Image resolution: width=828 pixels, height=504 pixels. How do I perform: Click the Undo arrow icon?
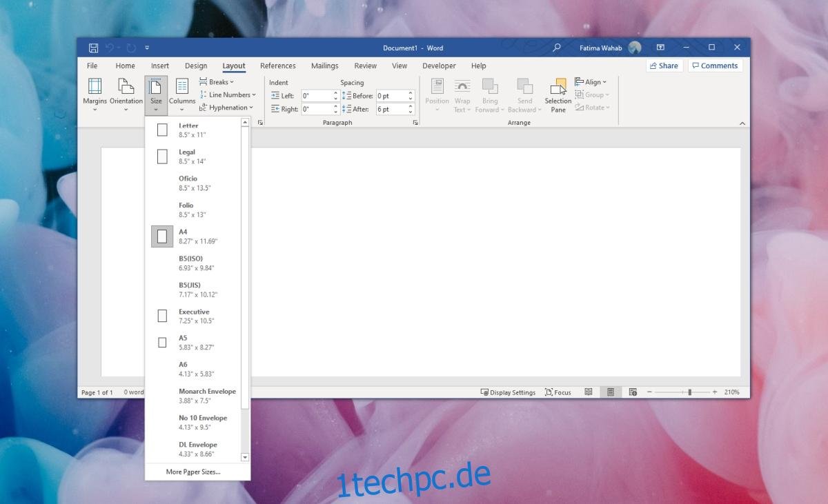point(110,48)
